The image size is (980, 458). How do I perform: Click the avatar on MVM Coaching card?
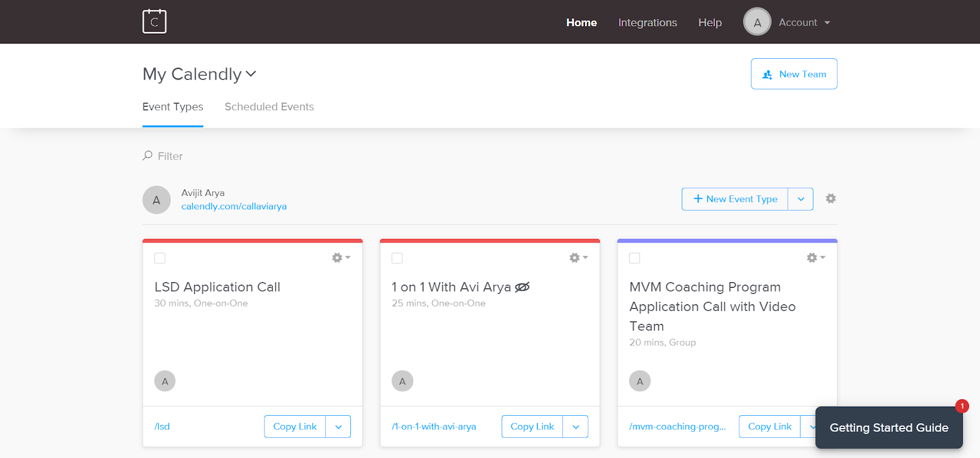640,381
